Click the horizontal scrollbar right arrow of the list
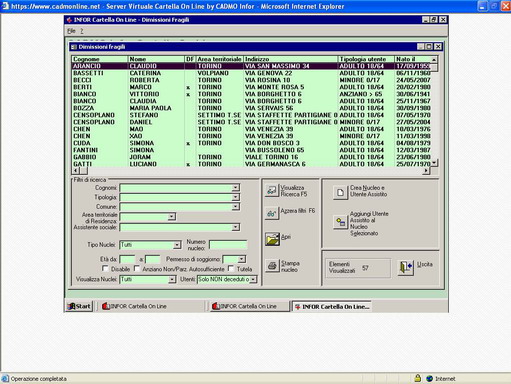511x384 pixels. [x=426, y=170]
